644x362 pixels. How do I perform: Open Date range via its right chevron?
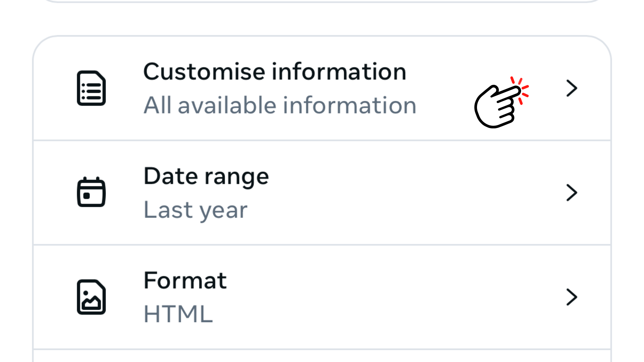[572, 192]
